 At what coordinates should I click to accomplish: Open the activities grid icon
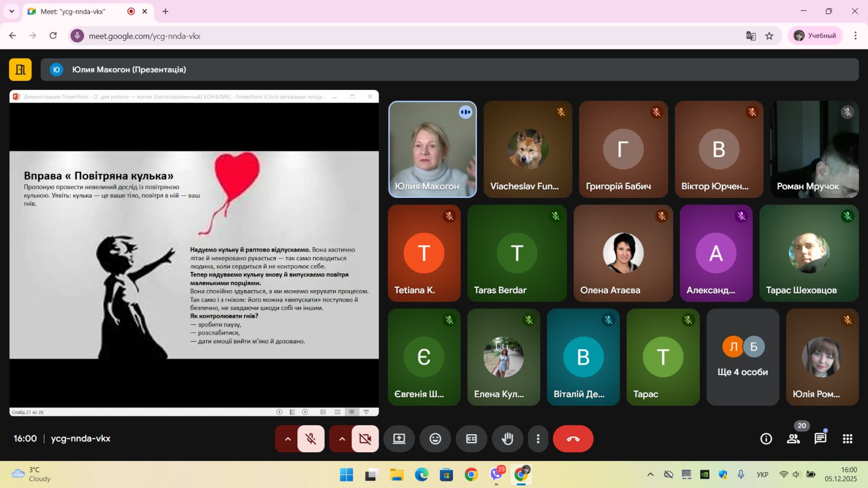[x=847, y=439]
